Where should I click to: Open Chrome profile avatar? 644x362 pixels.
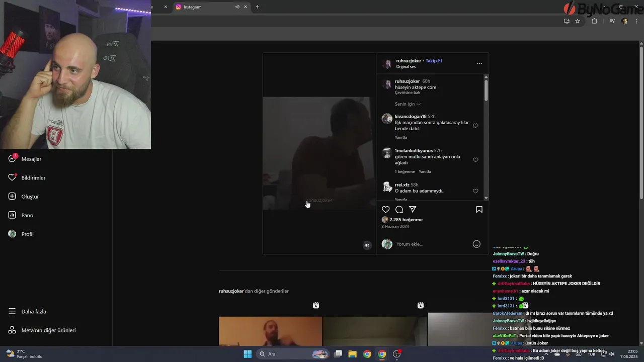coord(625,21)
